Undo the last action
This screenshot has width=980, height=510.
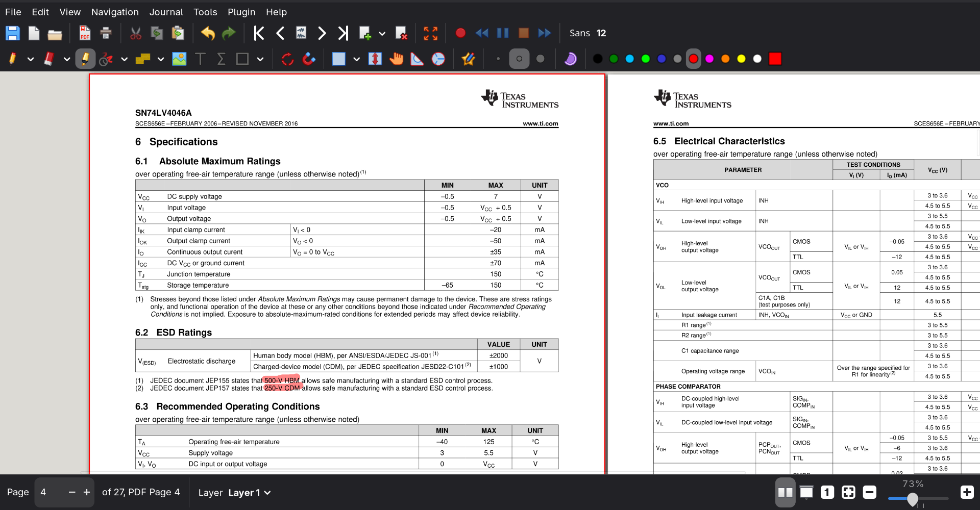coord(208,33)
